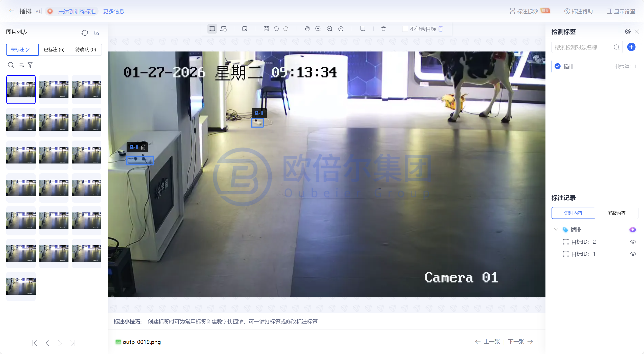Open the image list sort options
The image size is (644, 354).
21,65
